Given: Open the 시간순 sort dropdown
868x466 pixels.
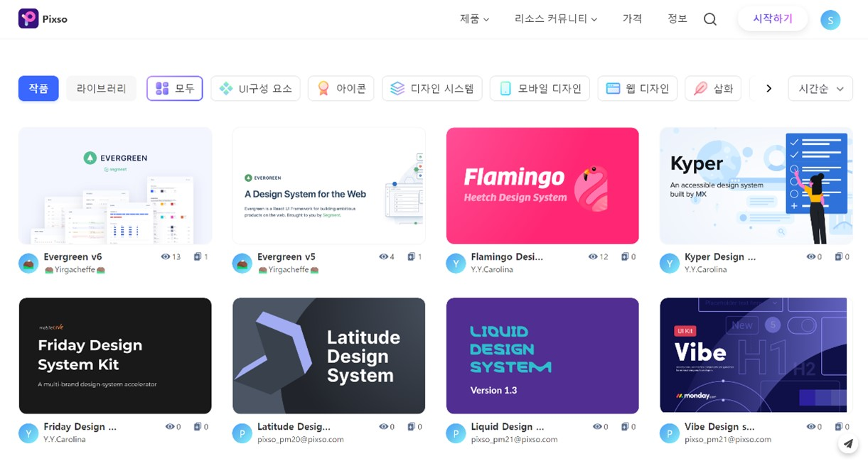Looking at the screenshot, I should tap(820, 89).
